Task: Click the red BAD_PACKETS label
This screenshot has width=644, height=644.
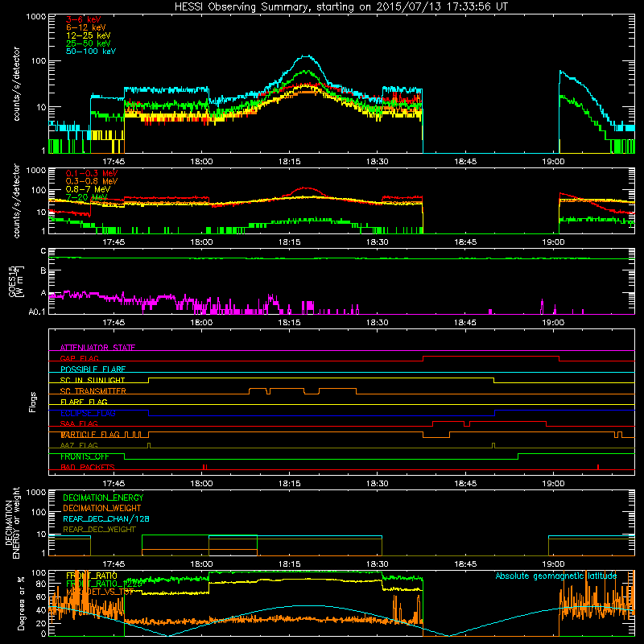Action: pyautogui.click(x=88, y=468)
